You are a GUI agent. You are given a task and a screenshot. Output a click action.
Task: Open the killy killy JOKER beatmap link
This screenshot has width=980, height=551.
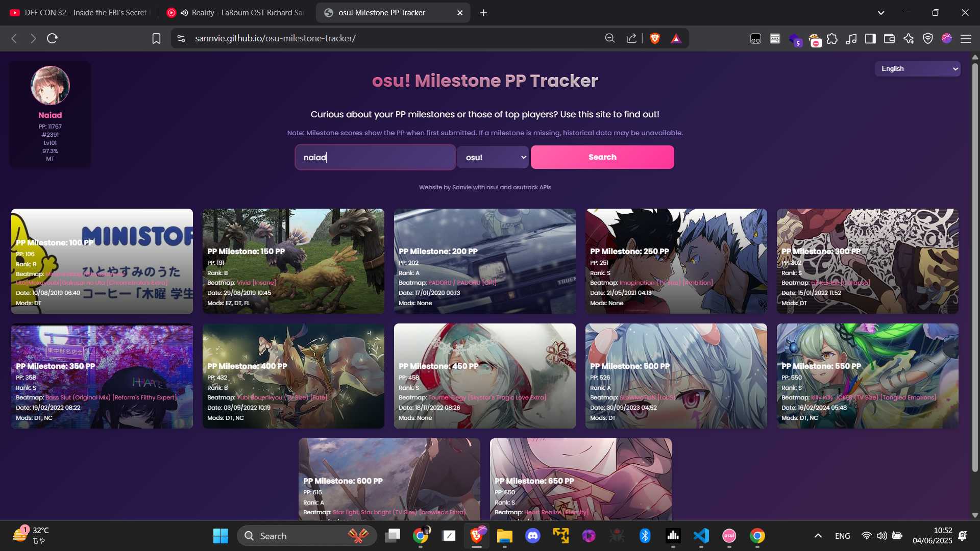pyautogui.click(x=873, y=397)
